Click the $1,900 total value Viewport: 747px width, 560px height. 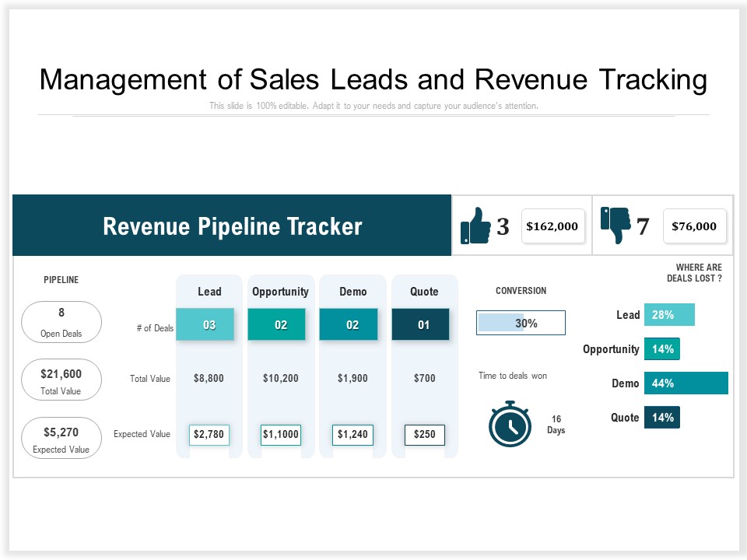352,378
